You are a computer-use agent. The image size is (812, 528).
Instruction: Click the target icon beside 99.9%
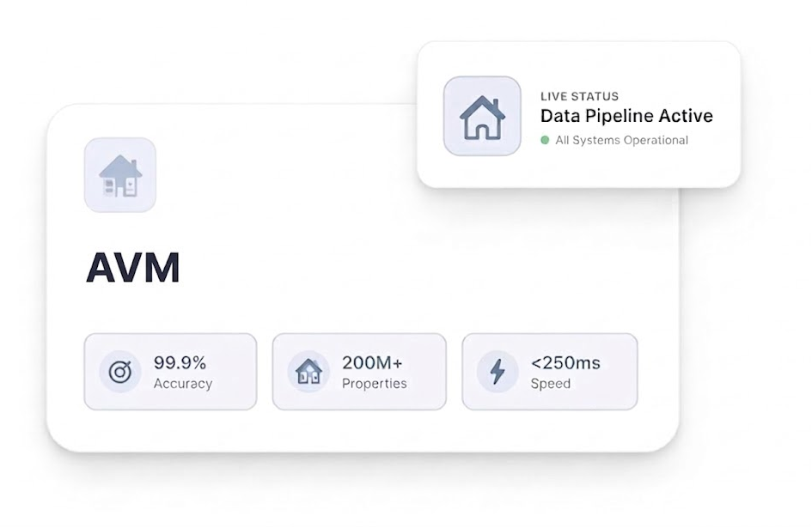pyautogui.click(x=119, y=372)
